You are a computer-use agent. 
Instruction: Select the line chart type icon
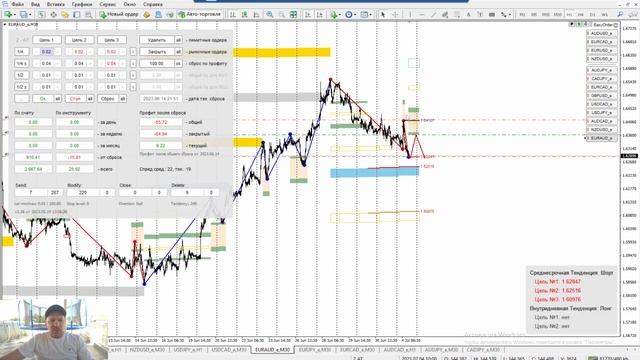click(x=256, y=14)
